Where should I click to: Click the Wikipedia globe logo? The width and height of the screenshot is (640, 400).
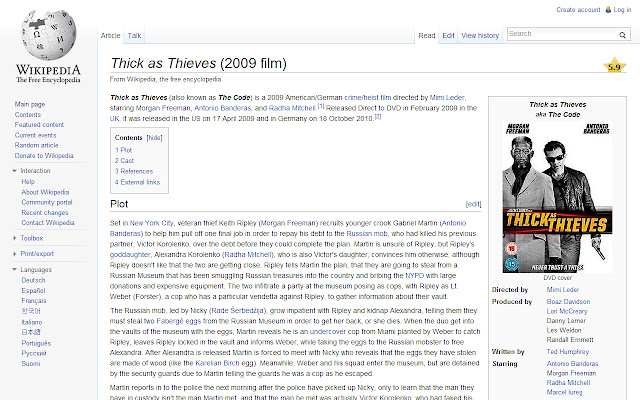(x=49, y=35)
